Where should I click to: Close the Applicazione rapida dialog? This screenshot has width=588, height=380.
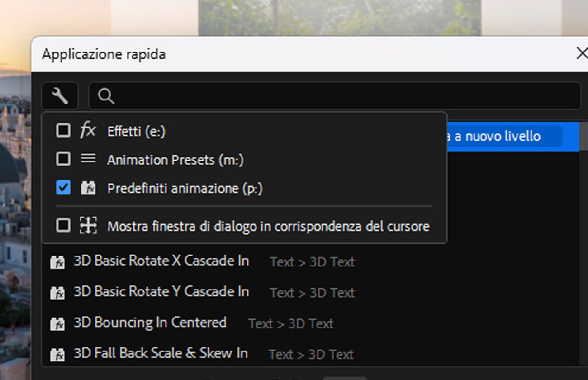(x=582, y=54)
